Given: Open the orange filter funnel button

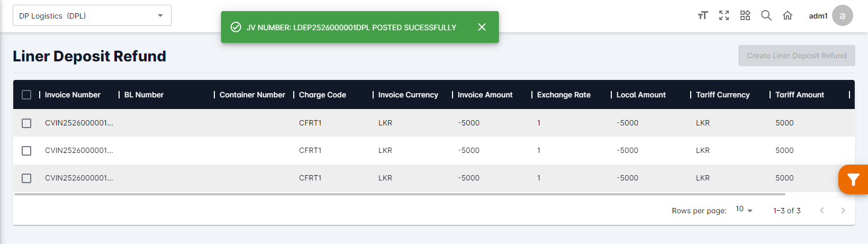Looking at the screenshot, I should pos(853,179).
